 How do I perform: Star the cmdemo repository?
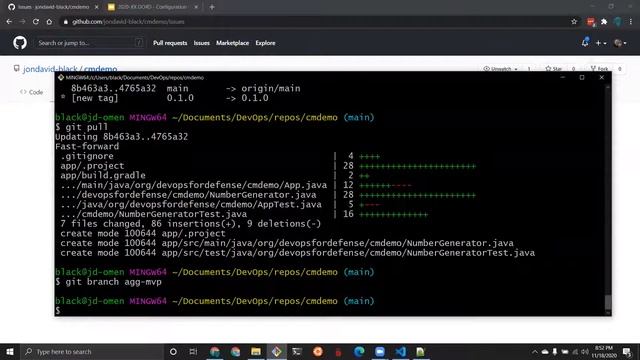pos(554,69)
